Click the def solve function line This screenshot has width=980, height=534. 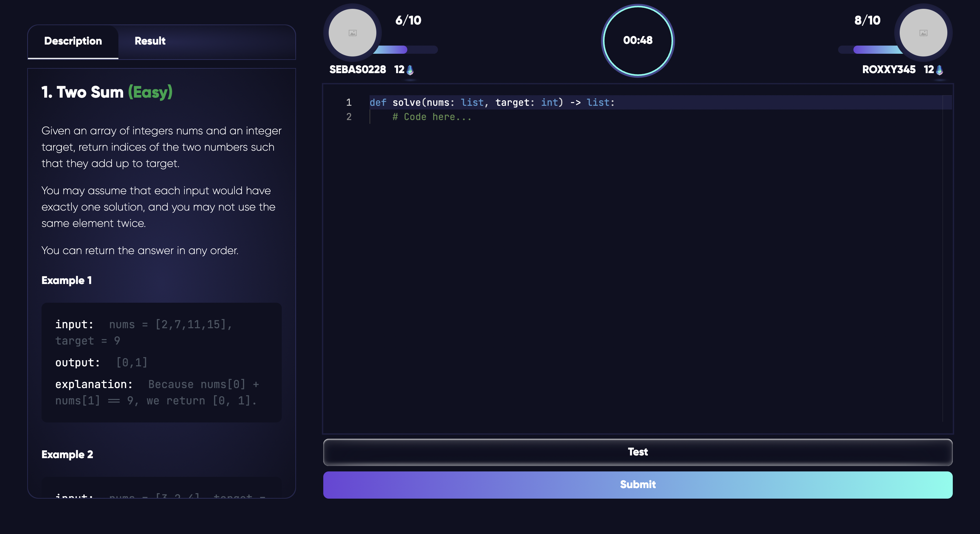point(491,103)
